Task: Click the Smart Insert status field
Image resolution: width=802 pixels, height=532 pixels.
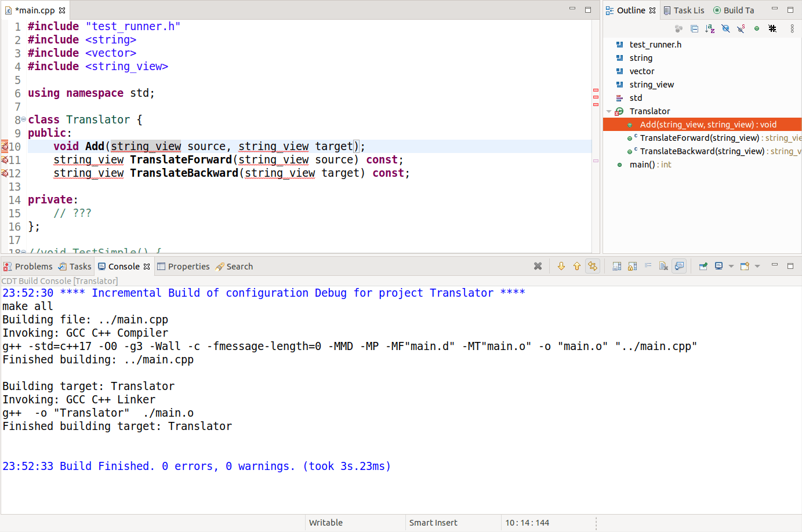Action: point(433,522)
